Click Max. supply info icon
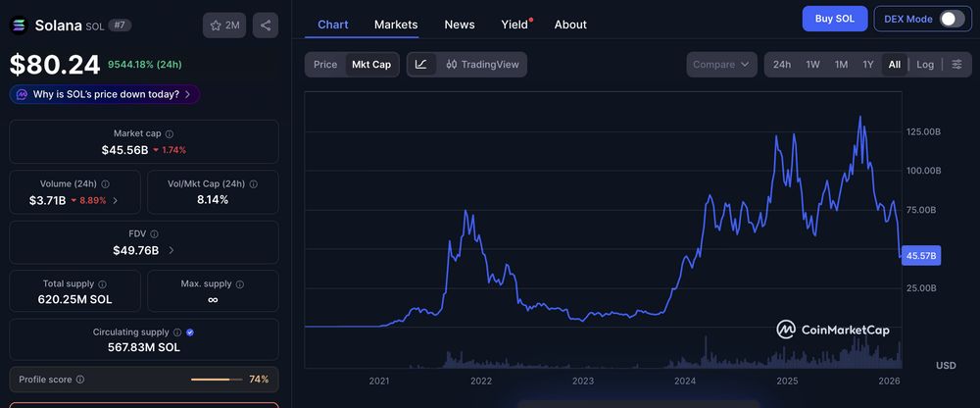 (240, 284)
